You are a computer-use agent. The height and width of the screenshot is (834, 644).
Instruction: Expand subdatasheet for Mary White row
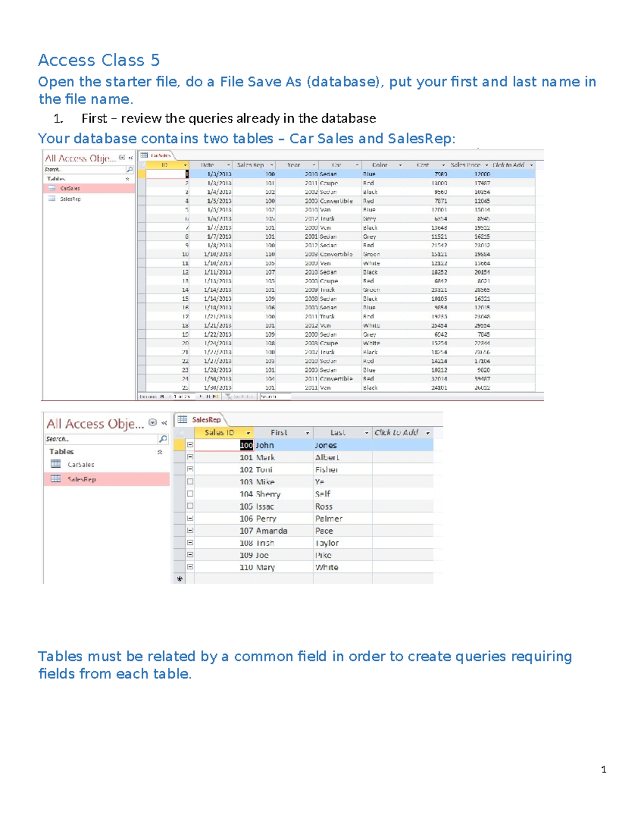point(190,567)
